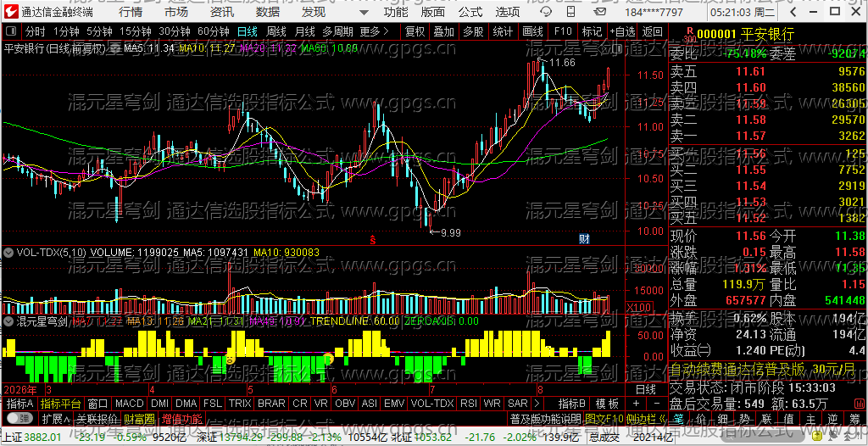
Task: Select the 价 side panel tab
Action: 700,418
